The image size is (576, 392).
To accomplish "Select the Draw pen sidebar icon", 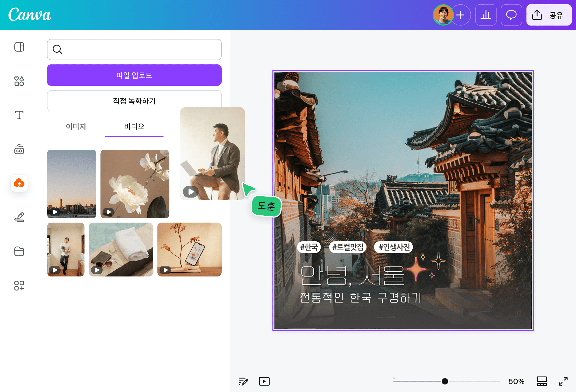I will click(x=19, y=217).
